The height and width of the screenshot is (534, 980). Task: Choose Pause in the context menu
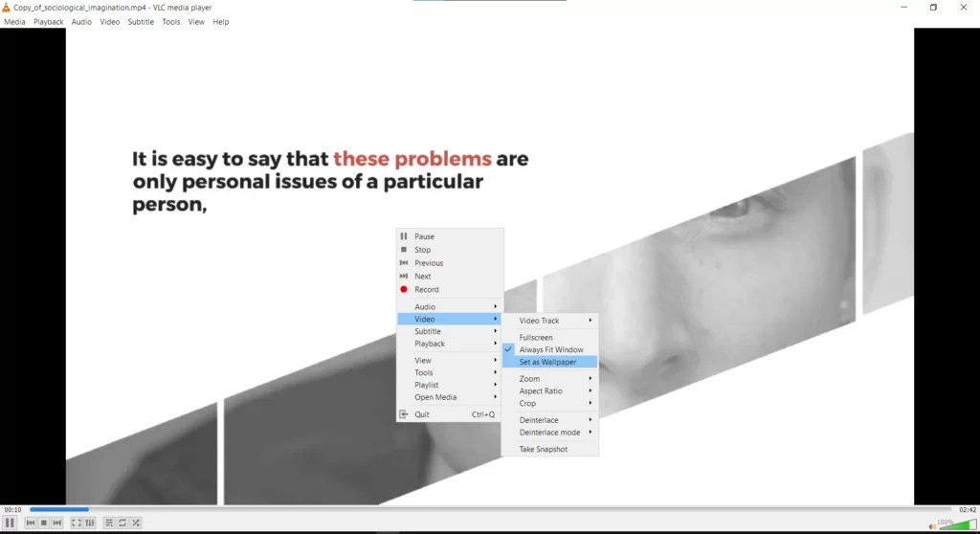[450, 236]
